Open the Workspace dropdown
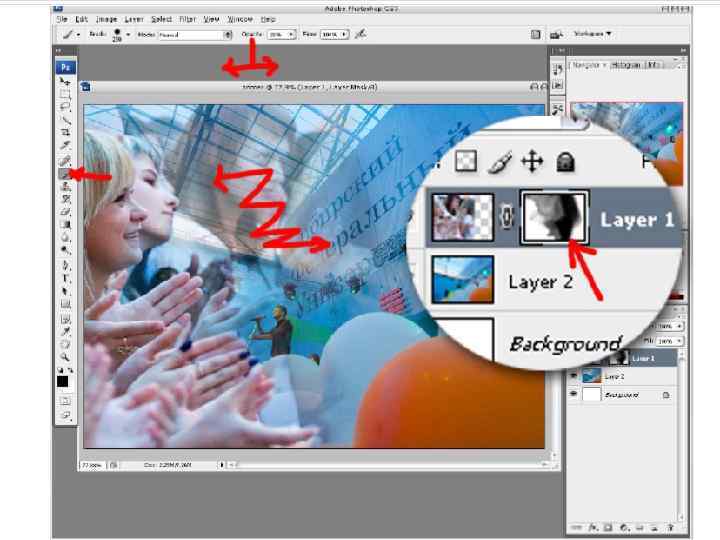Viewport: 720px width, 540px height. (592, 34)
